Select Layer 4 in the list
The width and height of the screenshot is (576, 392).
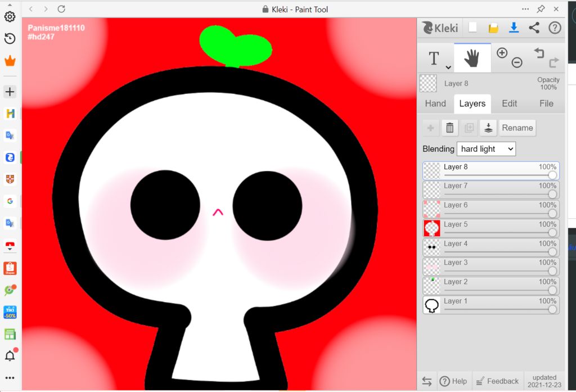(490, 247)
